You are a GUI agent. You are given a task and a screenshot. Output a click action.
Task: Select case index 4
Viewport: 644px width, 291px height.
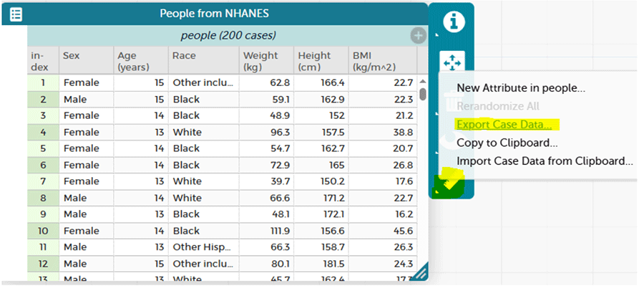tap(43, 132)
